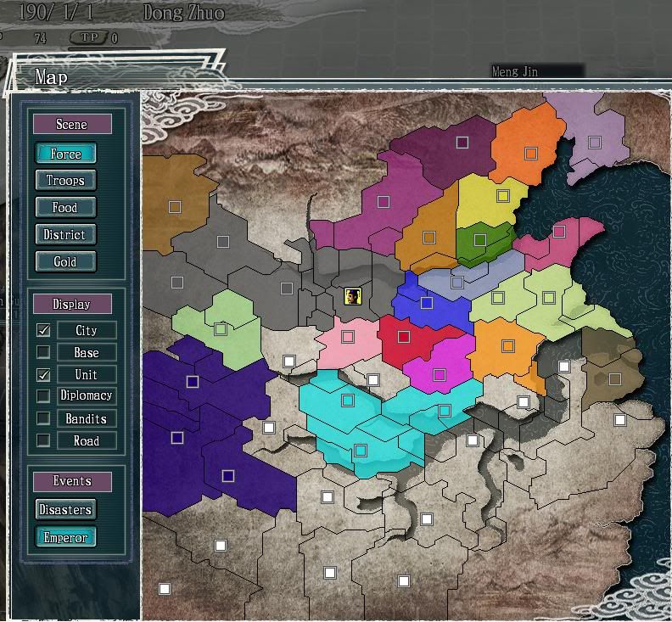This screenshot has height=622, width=672.
Task: Select the city in the bright orange northern territory
Action: 531,153
